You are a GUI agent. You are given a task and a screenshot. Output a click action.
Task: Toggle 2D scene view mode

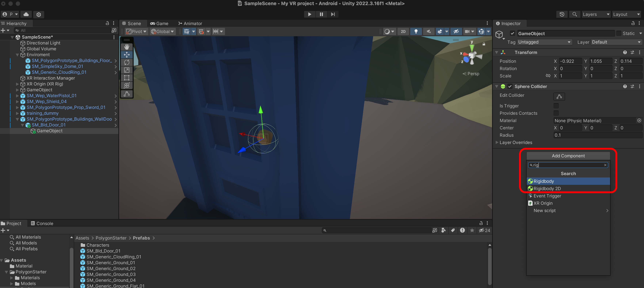403,31
